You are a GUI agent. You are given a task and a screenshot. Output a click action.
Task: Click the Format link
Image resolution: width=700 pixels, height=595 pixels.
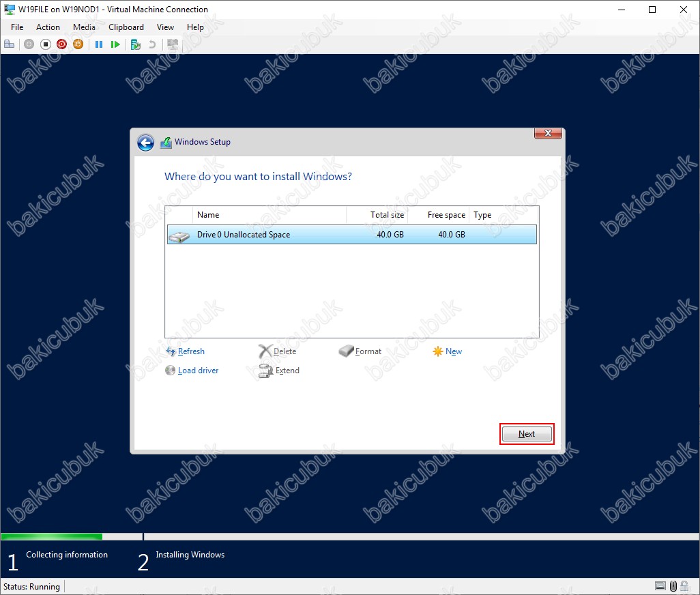pos(368,351)
